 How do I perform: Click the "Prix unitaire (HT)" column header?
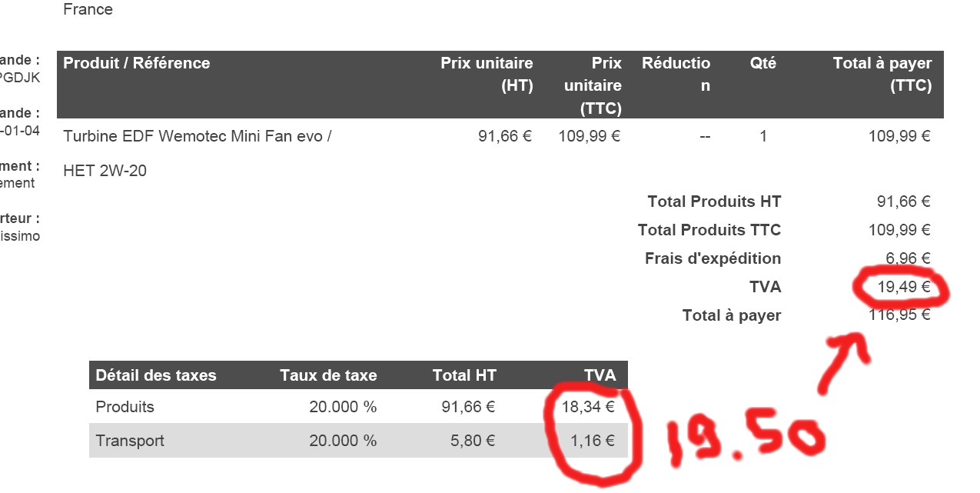pyautogui.click(x=487, y=74)
